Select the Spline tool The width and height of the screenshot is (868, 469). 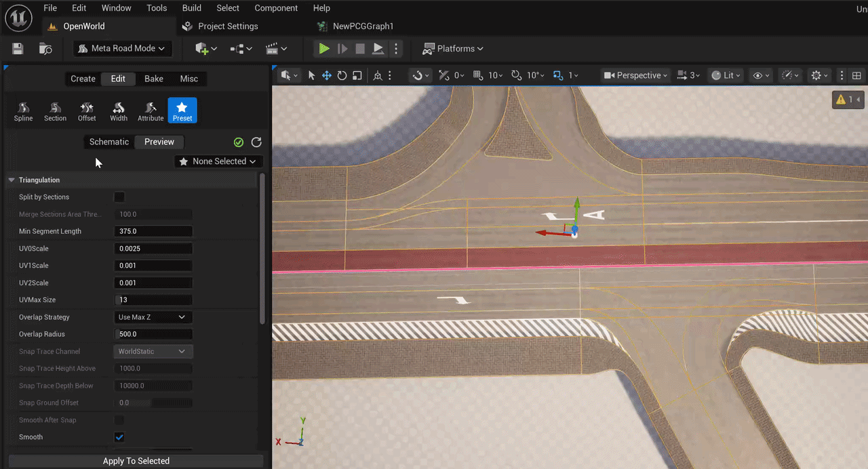23,111
